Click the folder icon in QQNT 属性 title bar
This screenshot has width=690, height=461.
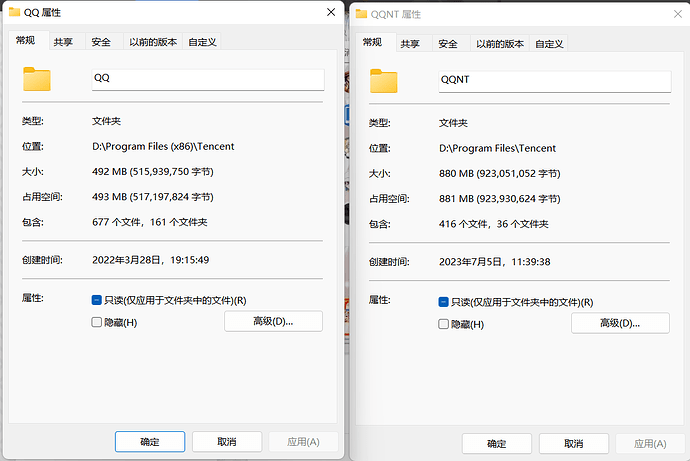[364, 14]
